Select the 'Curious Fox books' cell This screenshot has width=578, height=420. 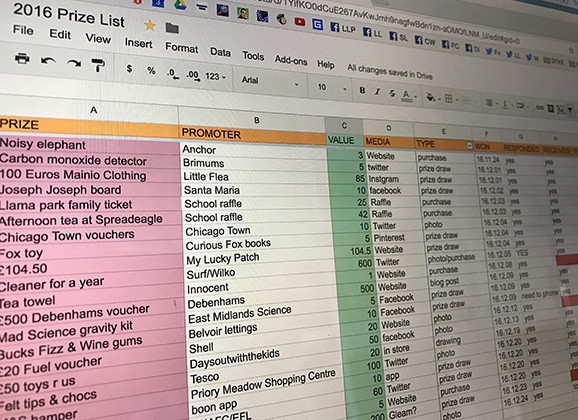[258, 244]
